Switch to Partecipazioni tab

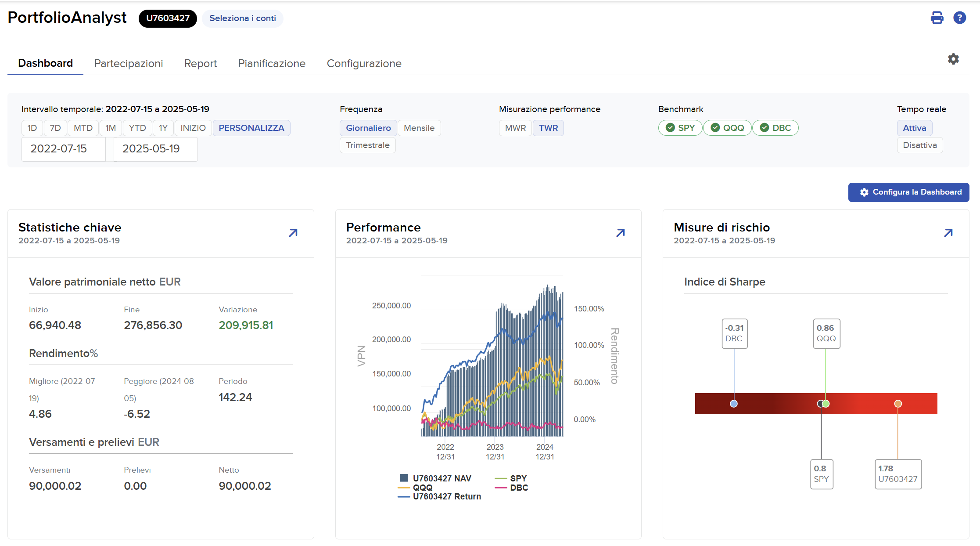pos(129,64)
